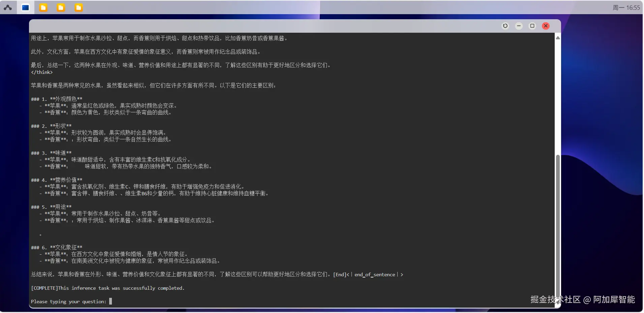Open the third yellow folder taskbar icon
The height and width of the screenshot is (313, 644).
tap(79, 7)
